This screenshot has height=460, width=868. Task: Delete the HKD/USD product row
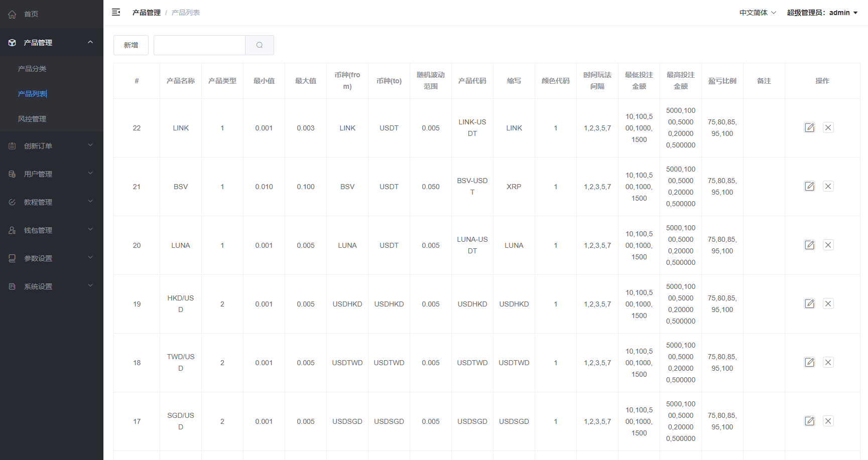click(828, 304)
